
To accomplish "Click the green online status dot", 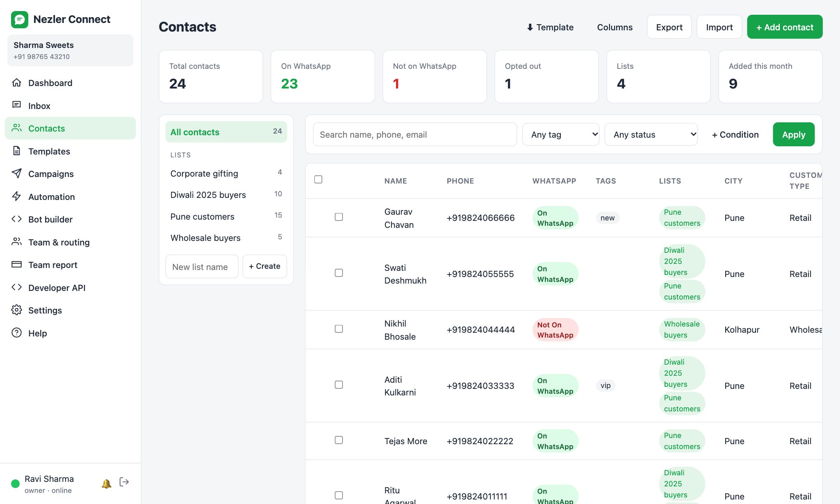I will click(x=16, y=484).
